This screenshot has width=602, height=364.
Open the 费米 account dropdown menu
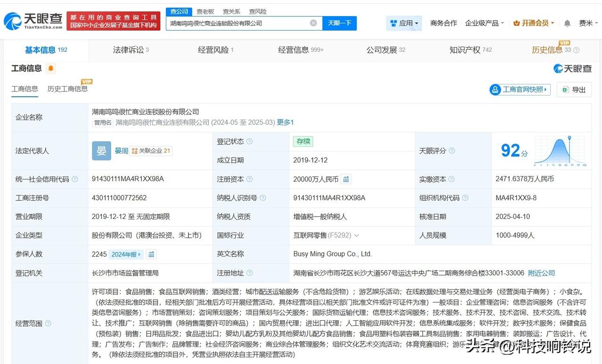(x=587, y=23)
